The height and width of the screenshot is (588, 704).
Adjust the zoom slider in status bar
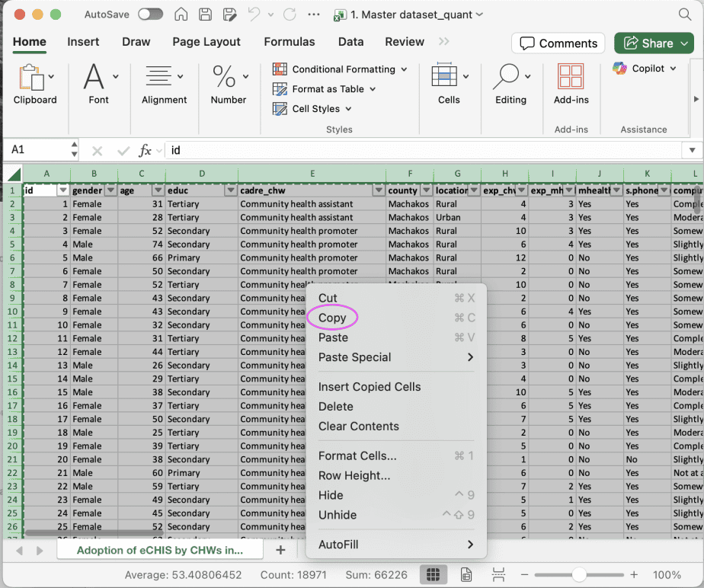click(x=579, y=574)
